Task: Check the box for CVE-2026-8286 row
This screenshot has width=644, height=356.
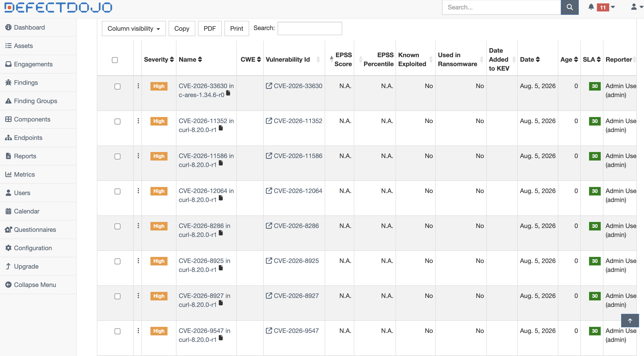Action: point(117,226)
